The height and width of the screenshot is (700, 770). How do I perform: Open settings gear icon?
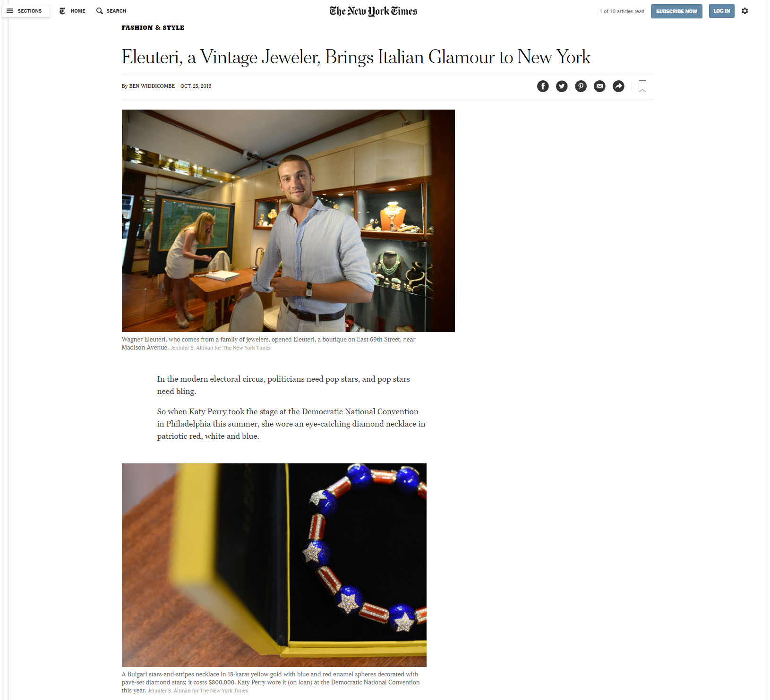(745, 11)
